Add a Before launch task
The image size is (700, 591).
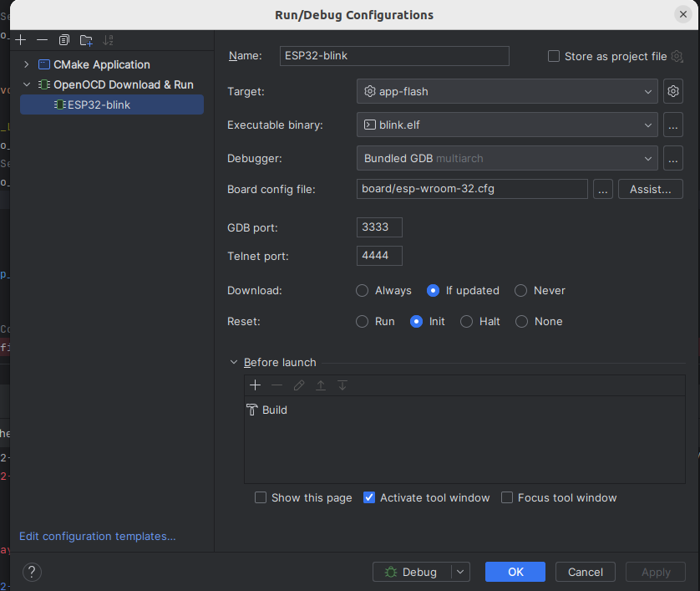coord(255,385)
